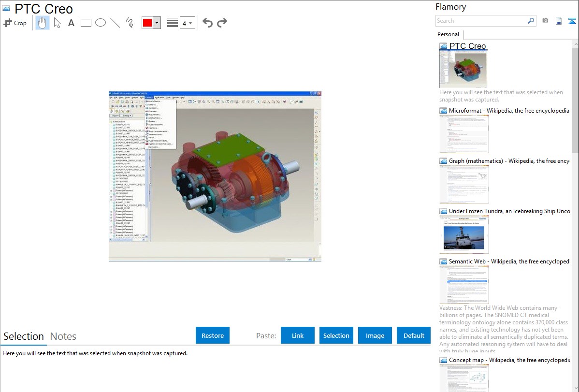Open the PTC Creo snapshot title
579x392 pixels.
coord(467,46)
